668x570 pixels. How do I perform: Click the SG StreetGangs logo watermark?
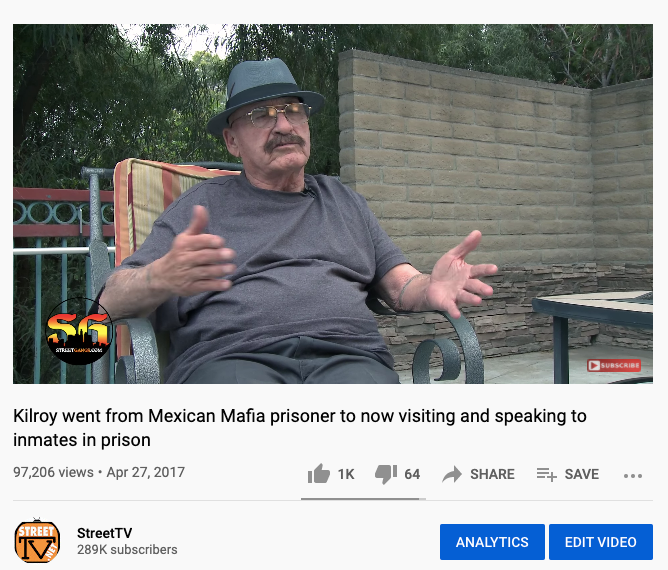[x=79, y=331]
